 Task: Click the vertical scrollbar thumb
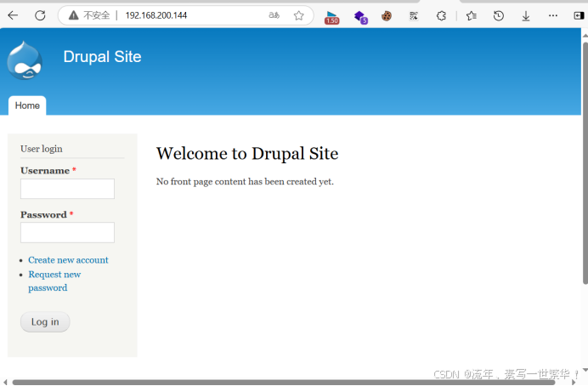pos(585,162)
